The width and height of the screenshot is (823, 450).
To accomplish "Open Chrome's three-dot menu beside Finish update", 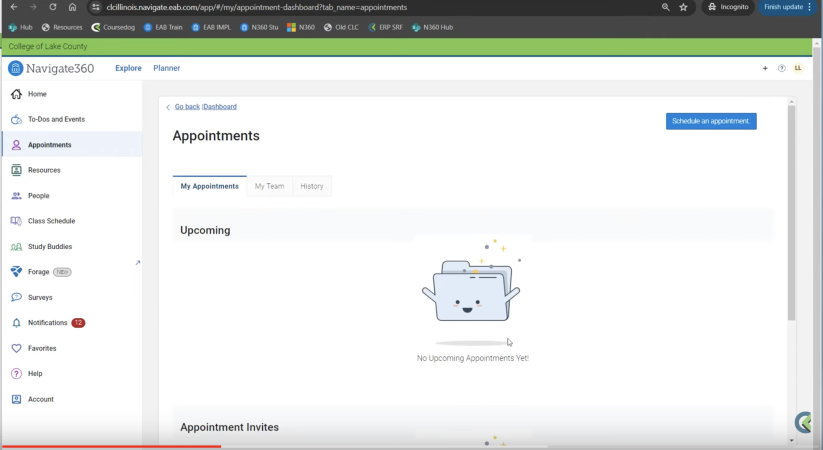I will coord(810,7).
